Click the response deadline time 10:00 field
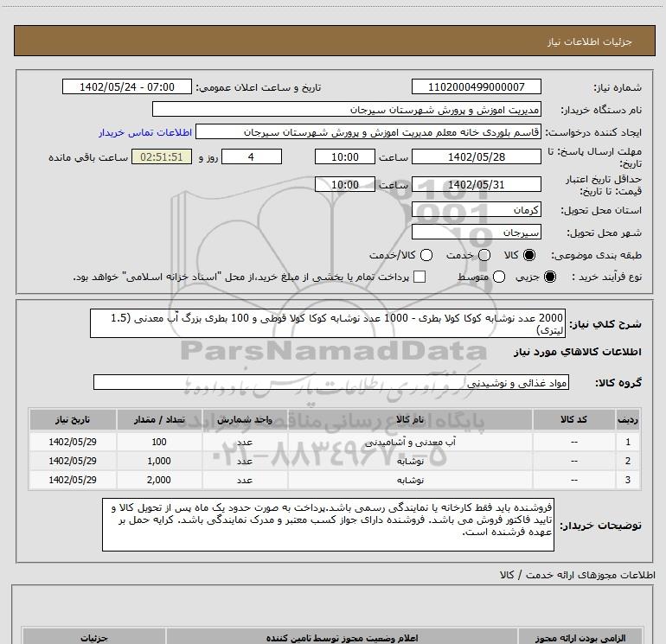 [345, 156]
